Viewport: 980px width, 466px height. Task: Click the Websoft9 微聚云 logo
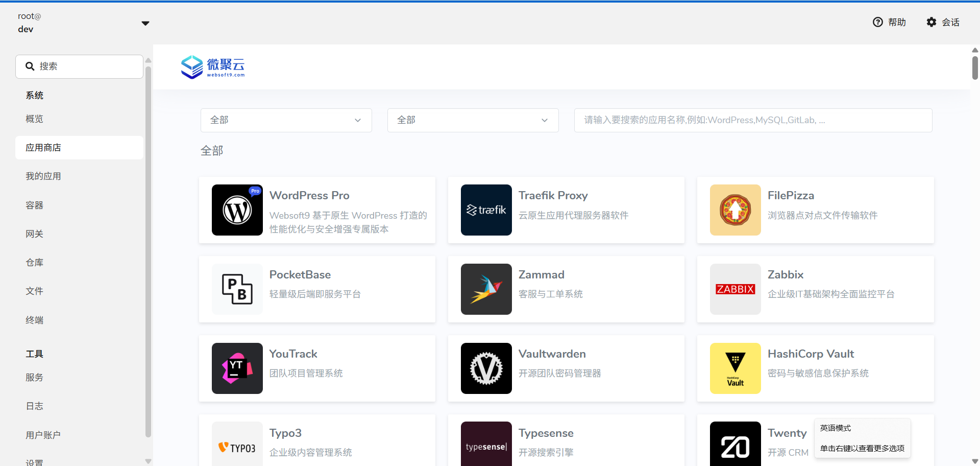[213, 67]
